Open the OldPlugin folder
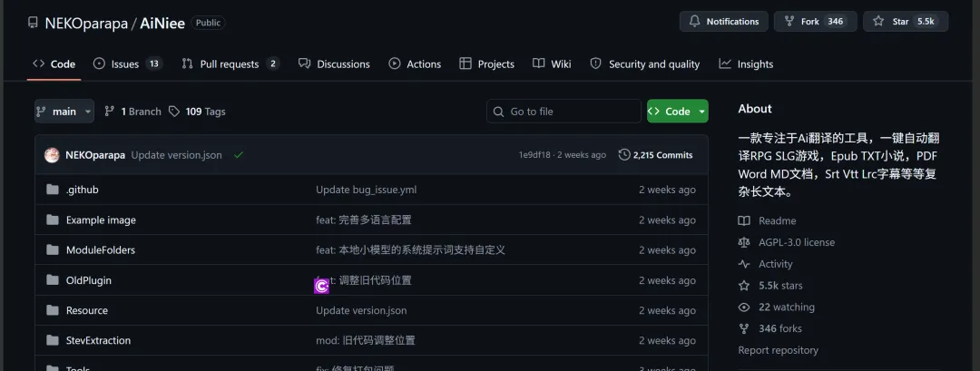Screen dimensions: 980x371 coord(89,280)
